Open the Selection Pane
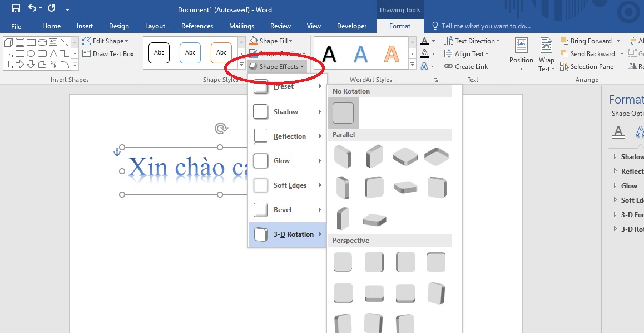The width and height of the screenshot is (644, 333). click(x=587, y=67)
